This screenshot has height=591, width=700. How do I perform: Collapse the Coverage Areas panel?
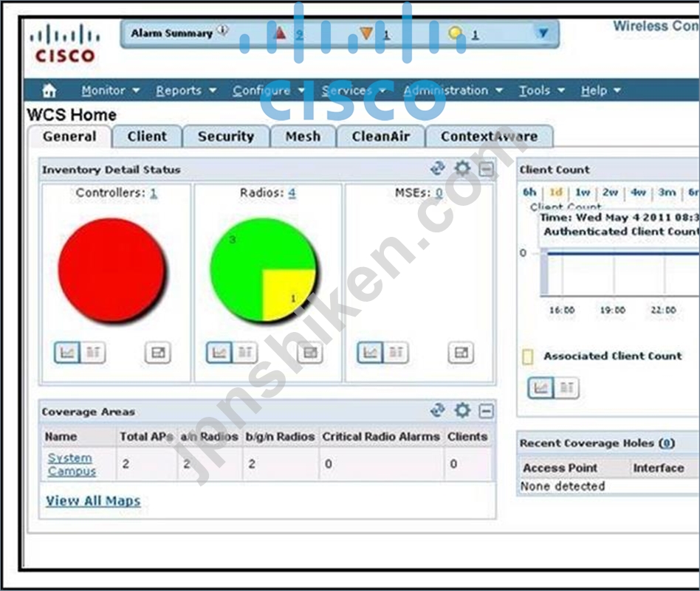tap(486, 411)
